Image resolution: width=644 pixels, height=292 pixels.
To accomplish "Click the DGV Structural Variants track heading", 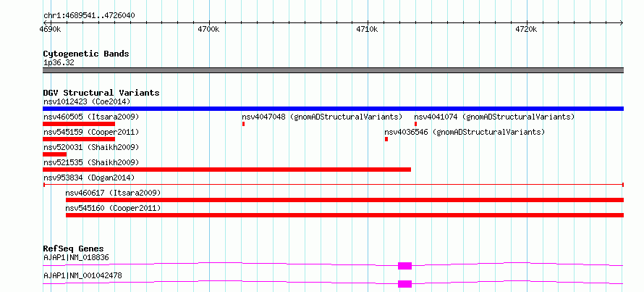I will [101, 93].
